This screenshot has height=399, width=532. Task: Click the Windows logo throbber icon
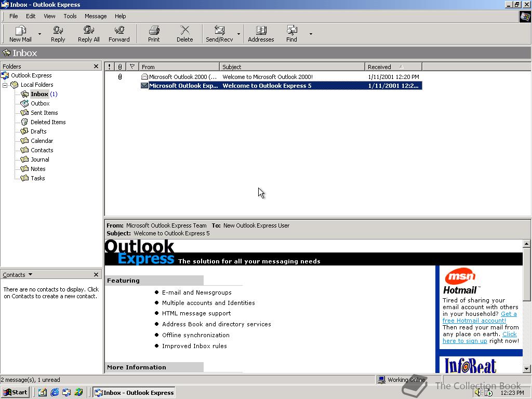[x=525, y=17]
